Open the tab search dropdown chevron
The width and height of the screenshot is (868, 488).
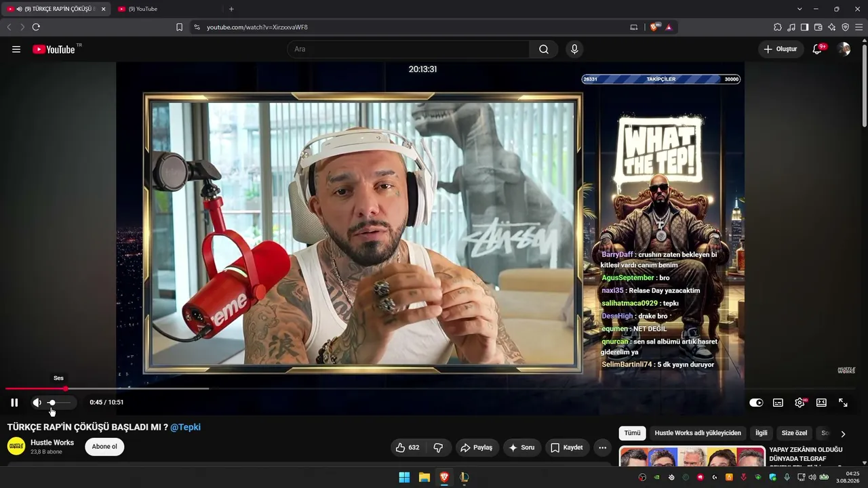tap(800, 9)
